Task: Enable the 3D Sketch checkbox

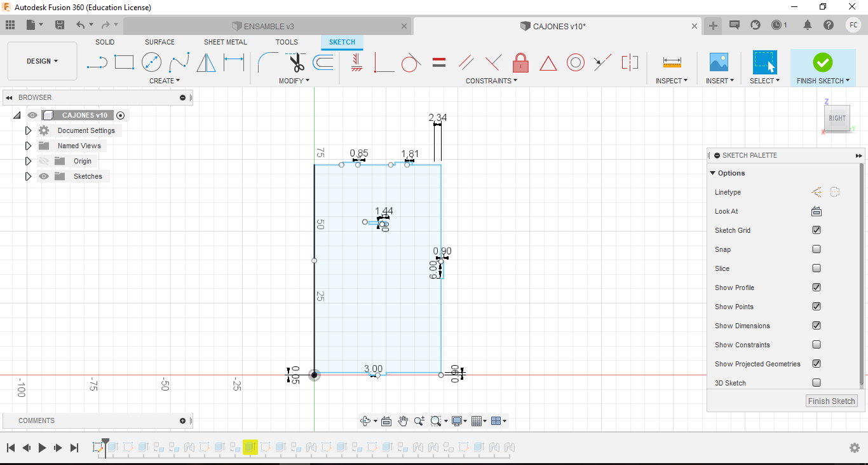Action: [x=817, y=383]
